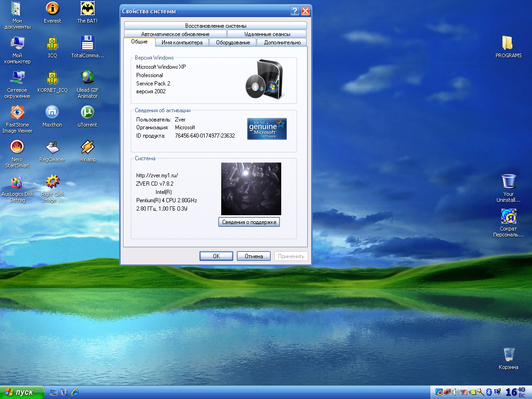Click the recycle bin Quick Launch icon
Image resolution: width=532 pixels, height=399 pixels.
click(64, 392)
